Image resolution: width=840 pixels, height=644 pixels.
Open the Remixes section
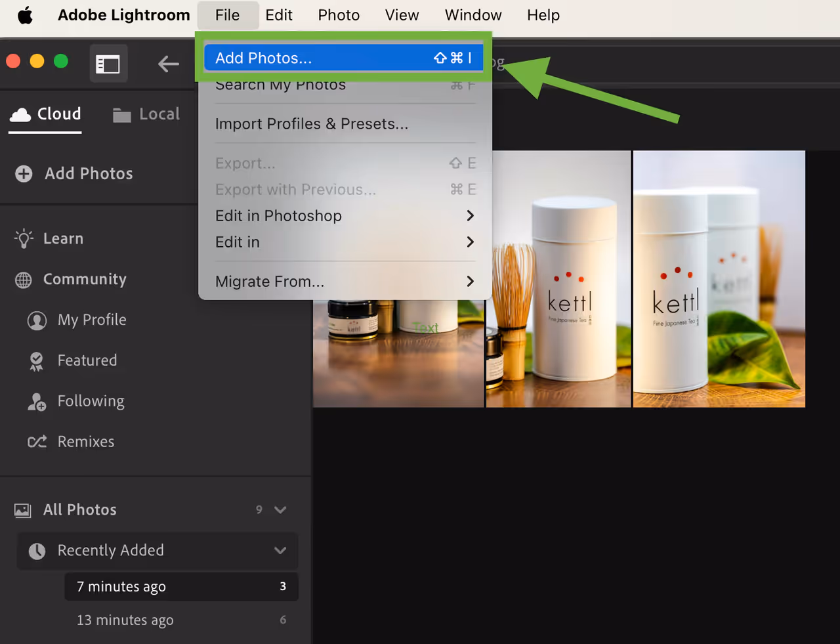pos(86,441)
